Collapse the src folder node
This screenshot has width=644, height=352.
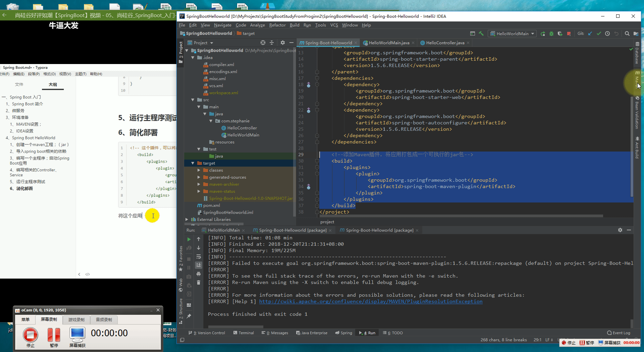tap(193, 100)
